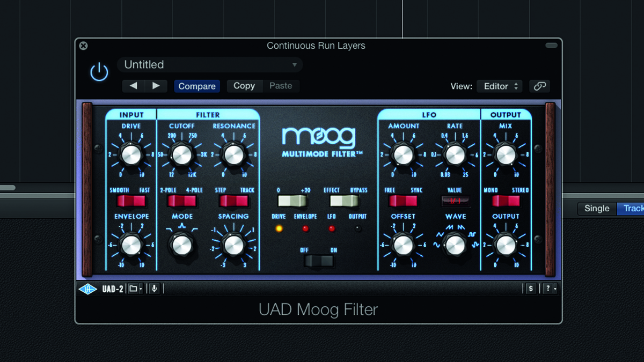Click the RESONANCE knob
This screenshot has width=644, height=362.
point(233,154)
